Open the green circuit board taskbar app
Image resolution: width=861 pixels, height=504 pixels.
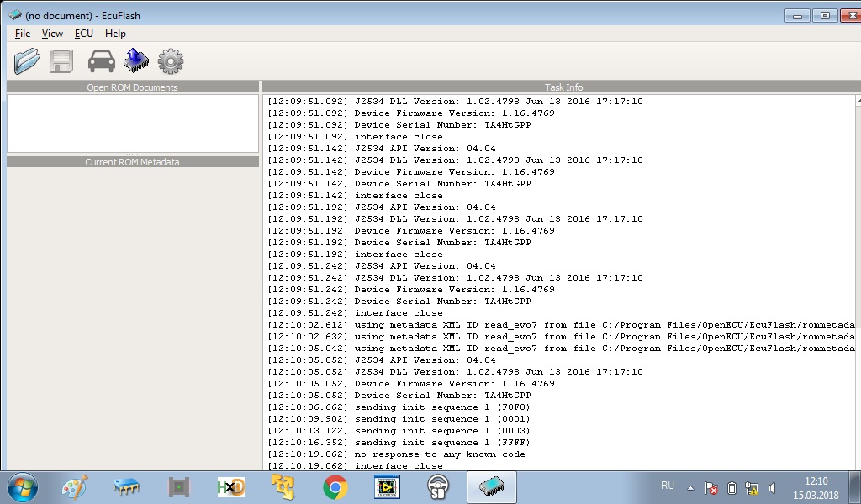point(179,487)
